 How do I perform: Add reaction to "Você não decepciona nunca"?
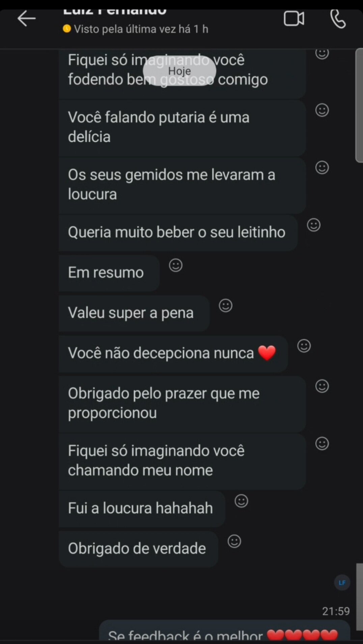(304, 346)
